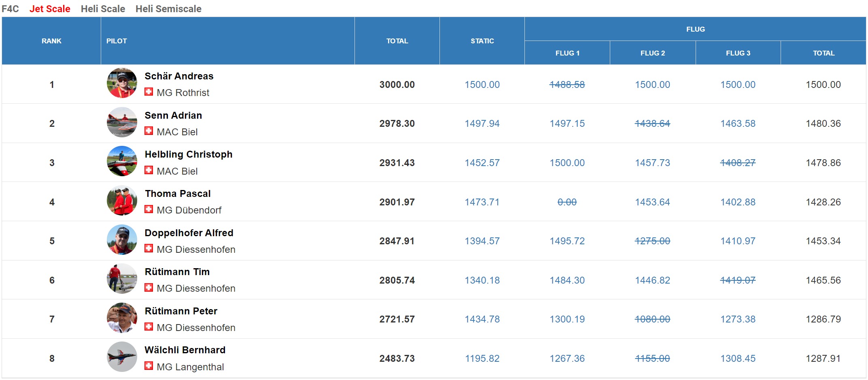Viewport: 868px width, 380px height.
Task: Open crossed-out flight score 1488.58
Action: [567, 85]
